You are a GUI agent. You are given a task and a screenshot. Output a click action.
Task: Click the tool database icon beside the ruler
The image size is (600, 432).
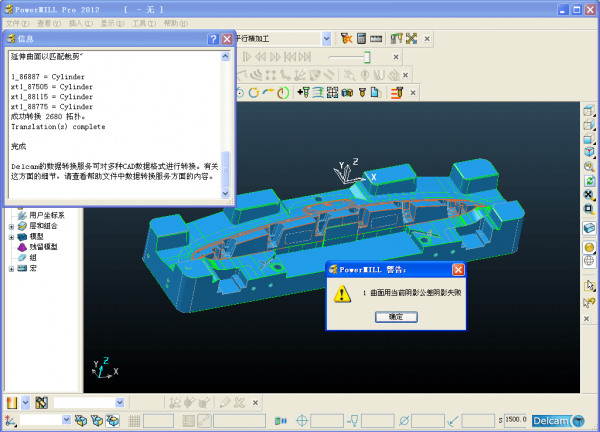(396, 38)
